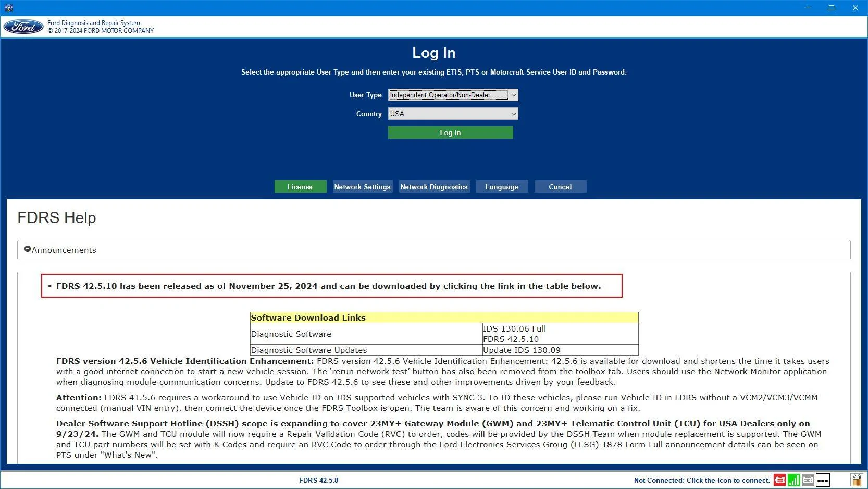Screen dimensions: 868x489
Task: Click the green network signal strength icon
Action: [x=793, y=480]
